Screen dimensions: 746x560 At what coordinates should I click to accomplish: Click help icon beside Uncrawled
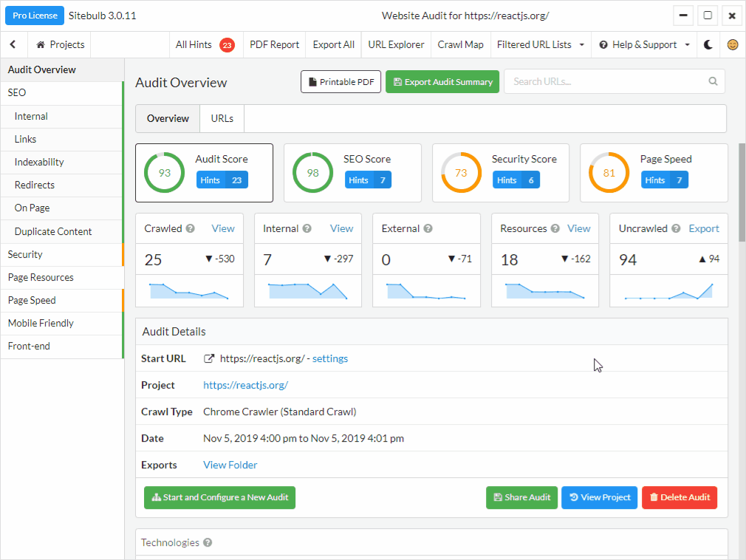pos(676,229)
